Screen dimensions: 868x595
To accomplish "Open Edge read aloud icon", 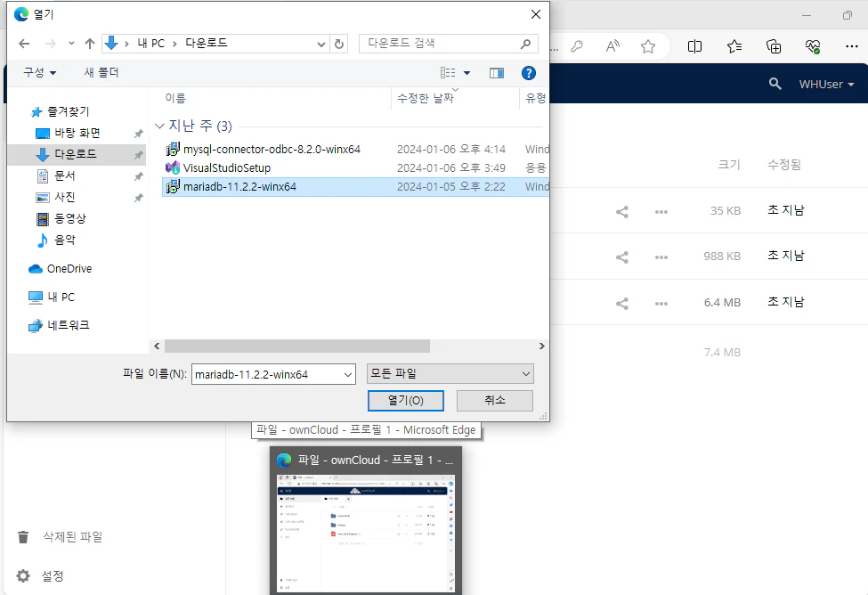I will pos(612,46).
